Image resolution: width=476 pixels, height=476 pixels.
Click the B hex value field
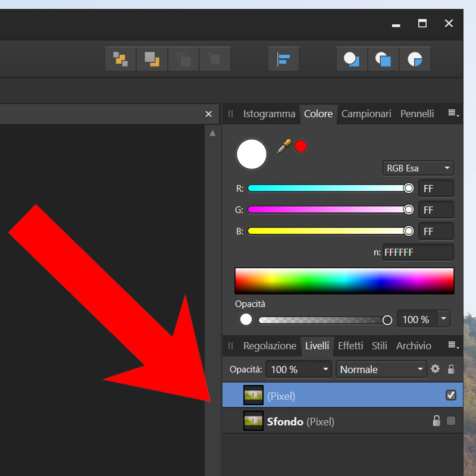coord(436,231)
